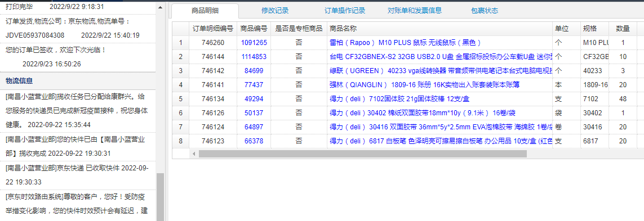Select order detail number 746144
The image size is (644, 221).
pos(213,57)
